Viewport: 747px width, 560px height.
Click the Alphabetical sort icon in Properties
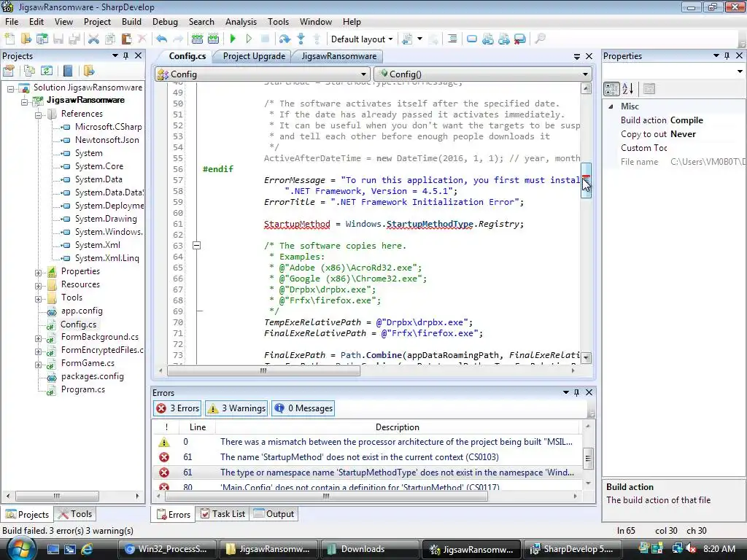point(628,88)
